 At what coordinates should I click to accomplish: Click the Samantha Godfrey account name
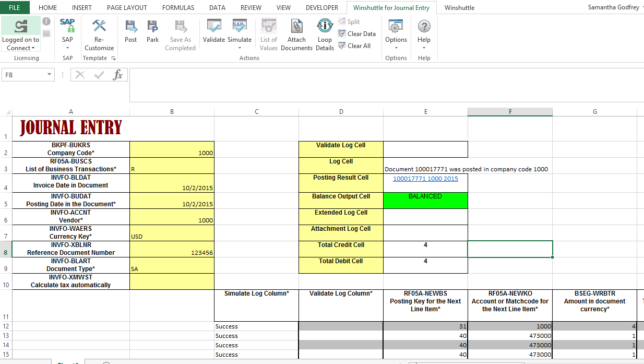click(613, 7)
